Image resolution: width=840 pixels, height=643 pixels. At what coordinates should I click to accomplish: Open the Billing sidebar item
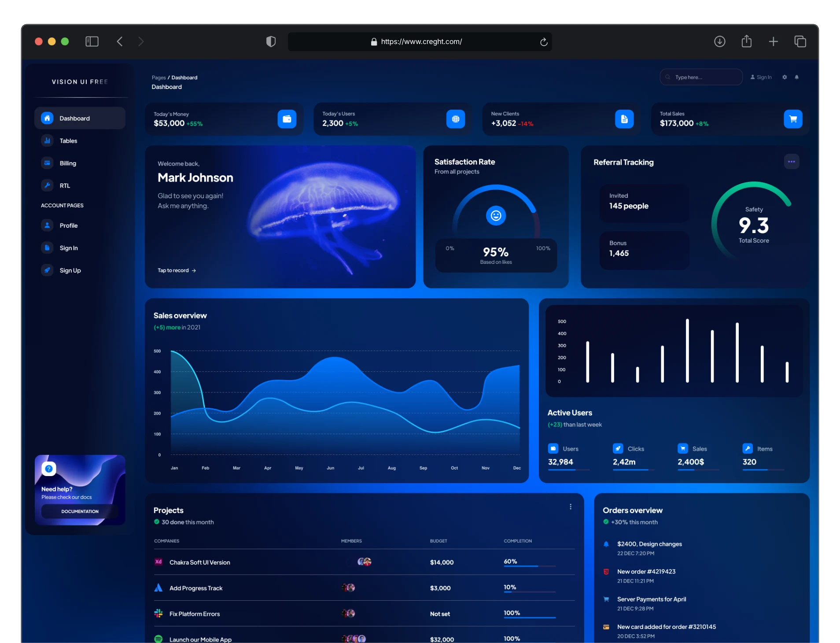tap(68, 163)
